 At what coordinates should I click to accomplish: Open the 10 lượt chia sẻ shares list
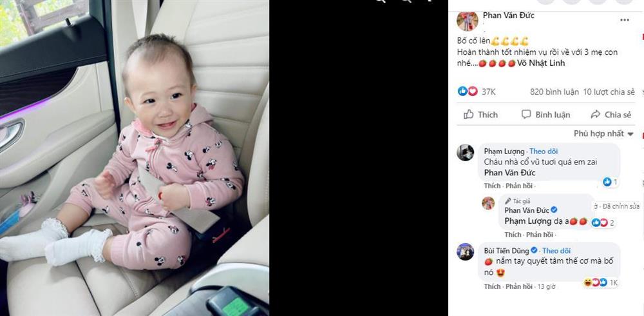click(609, 92)
